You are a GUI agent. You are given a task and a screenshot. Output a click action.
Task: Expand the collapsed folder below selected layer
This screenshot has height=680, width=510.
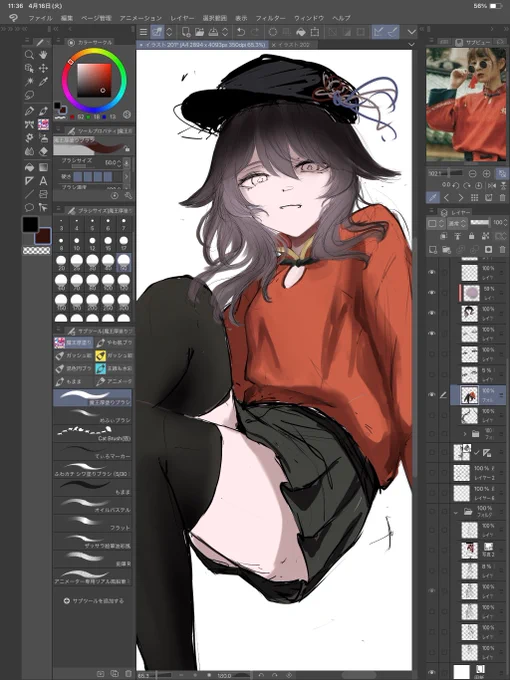tap(465, 433)
